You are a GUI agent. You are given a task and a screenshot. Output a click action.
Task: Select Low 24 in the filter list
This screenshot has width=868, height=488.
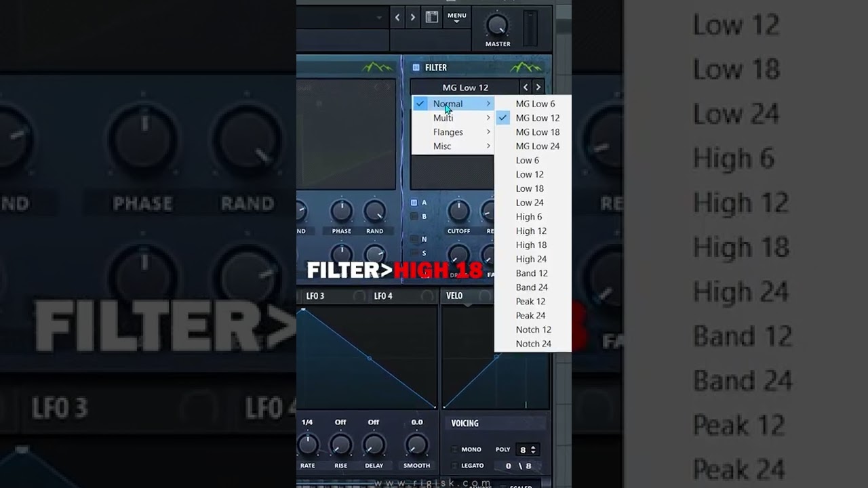(533, 203)
